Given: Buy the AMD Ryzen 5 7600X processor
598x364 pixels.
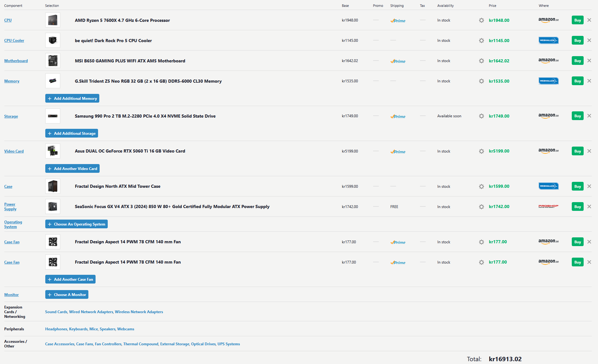Looking at the screenshot, I should coord(578,20).
